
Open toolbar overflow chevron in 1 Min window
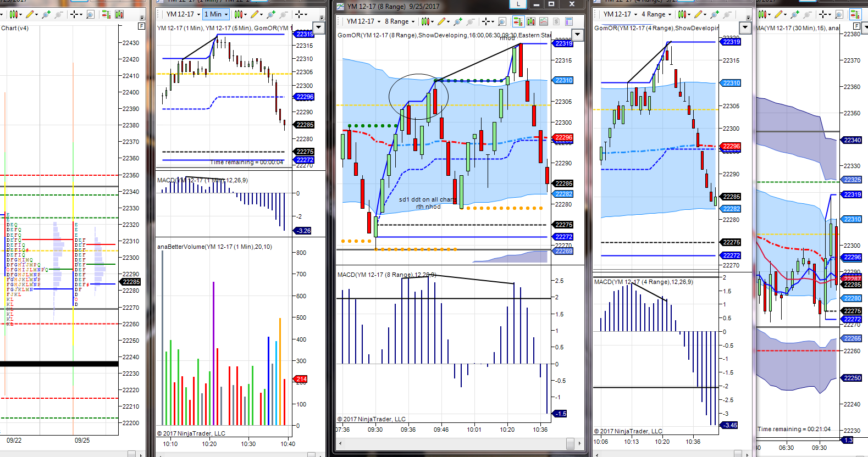point(322,18)
